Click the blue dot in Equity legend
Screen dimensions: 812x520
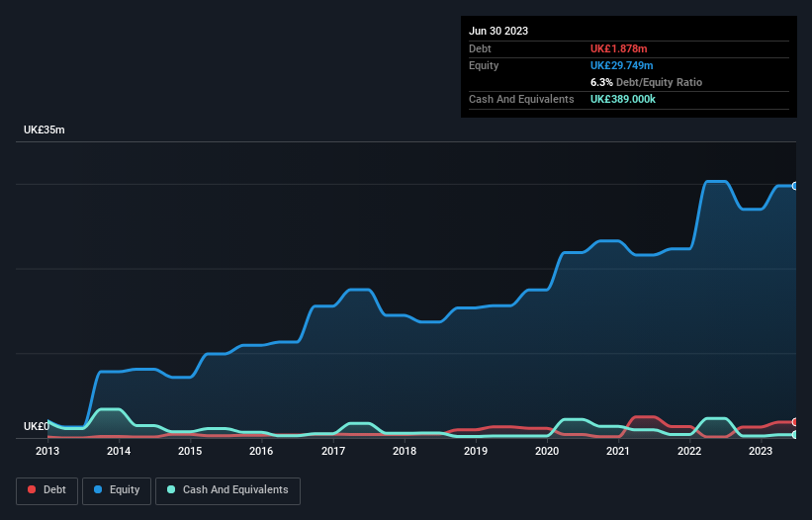[98, 489]
